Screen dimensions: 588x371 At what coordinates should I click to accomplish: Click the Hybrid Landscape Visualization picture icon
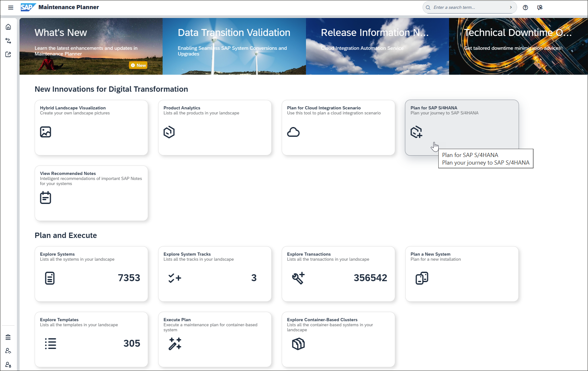(46, 132)
